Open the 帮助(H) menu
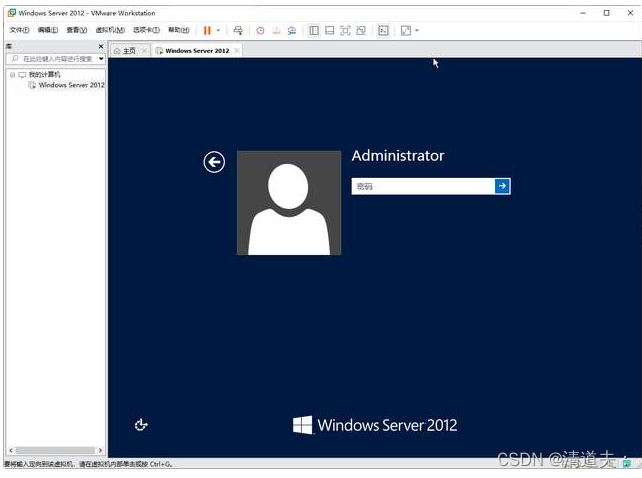 179,30
